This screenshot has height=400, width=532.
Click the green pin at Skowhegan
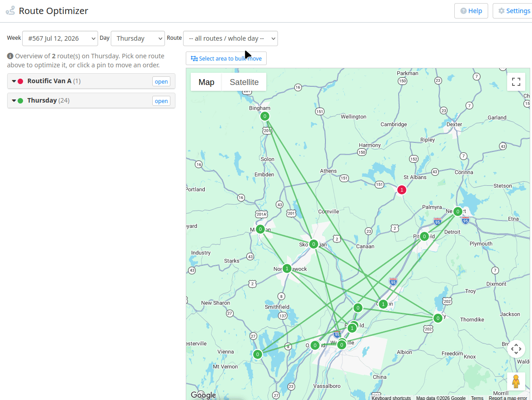pos(314,244)
